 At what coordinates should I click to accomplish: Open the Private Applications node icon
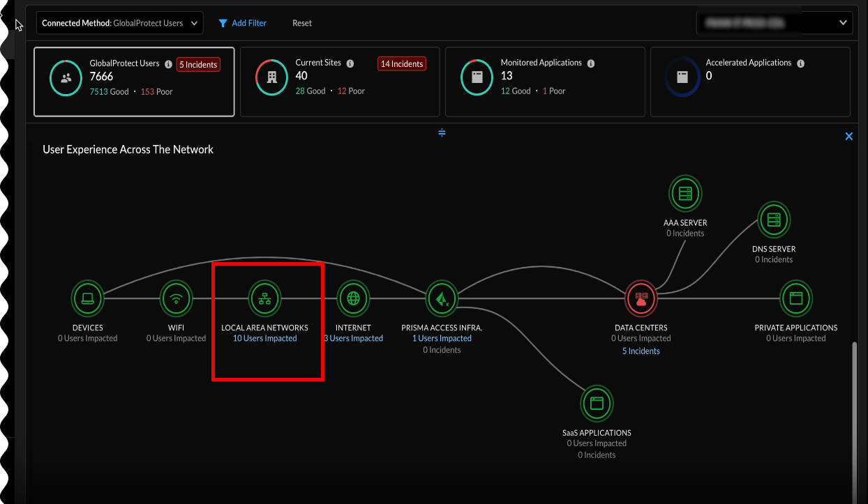click(796, 299)
